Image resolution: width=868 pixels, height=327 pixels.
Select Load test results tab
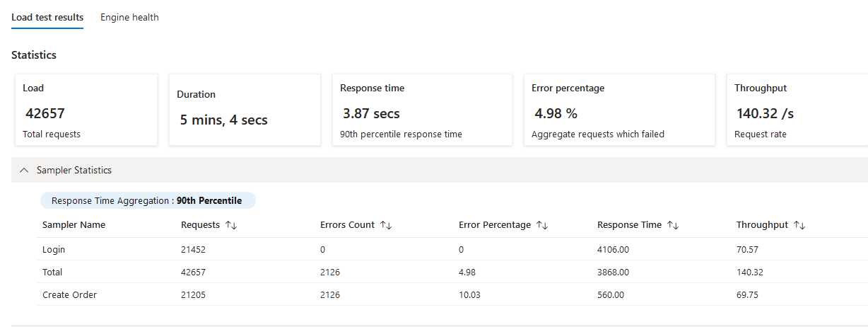tap(47, 18)
